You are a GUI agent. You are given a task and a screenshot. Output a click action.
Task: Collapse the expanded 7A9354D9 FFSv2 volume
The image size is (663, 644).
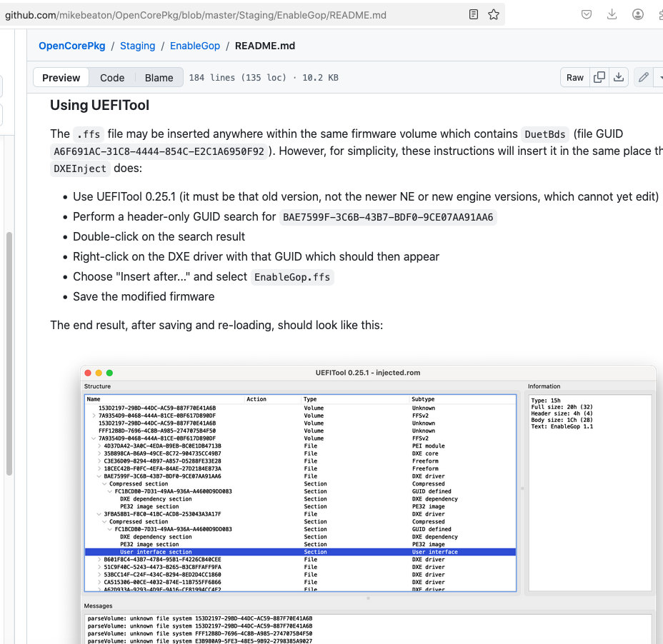click(94, 438)
